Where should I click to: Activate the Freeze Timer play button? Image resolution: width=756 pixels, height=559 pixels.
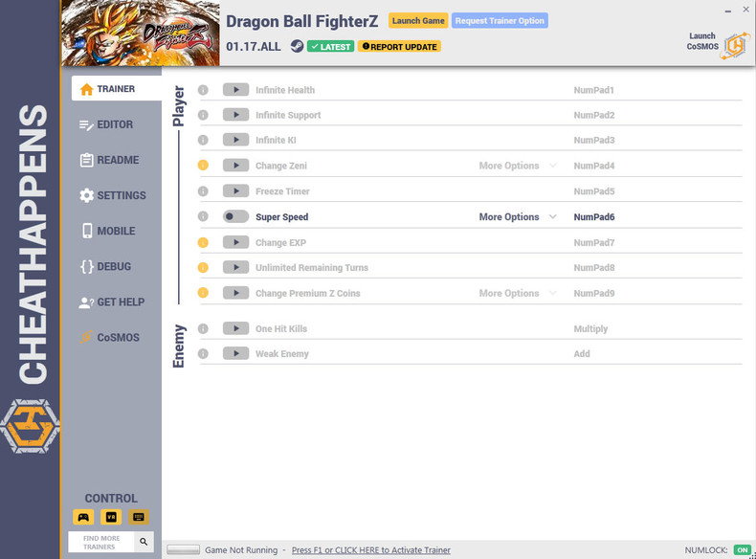235,191
